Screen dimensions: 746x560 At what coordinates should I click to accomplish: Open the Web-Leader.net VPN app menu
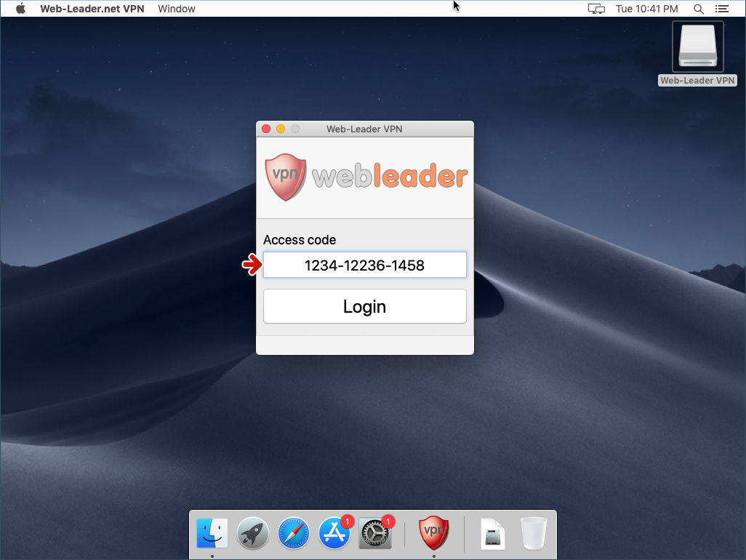click(x=92, y=9)
